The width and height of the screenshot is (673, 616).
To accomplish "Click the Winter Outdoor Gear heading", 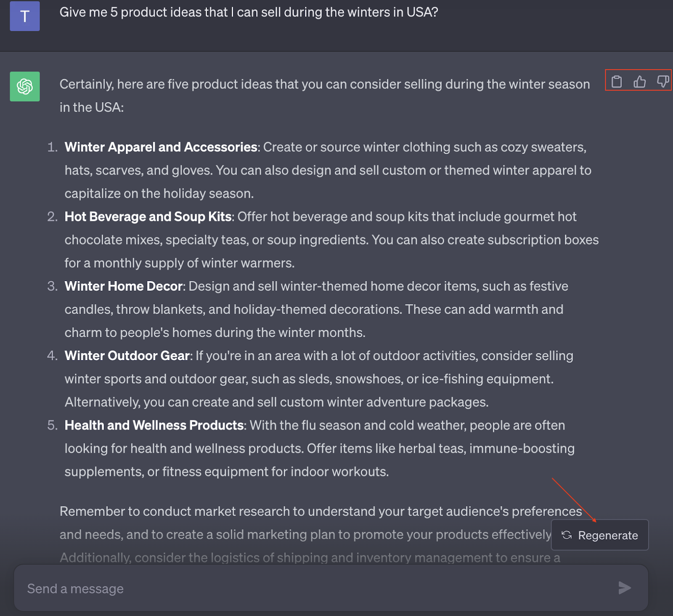I will (x=127, y=356).
